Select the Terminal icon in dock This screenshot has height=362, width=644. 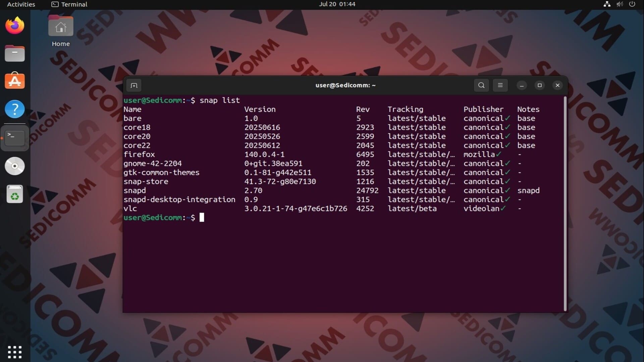tap(15, 138)
